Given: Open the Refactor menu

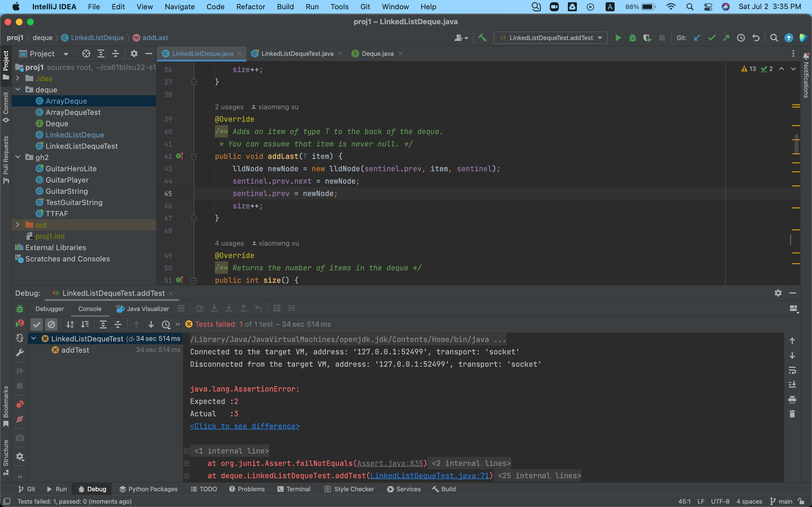Looking at the screenshot, I should click(250, 7).
